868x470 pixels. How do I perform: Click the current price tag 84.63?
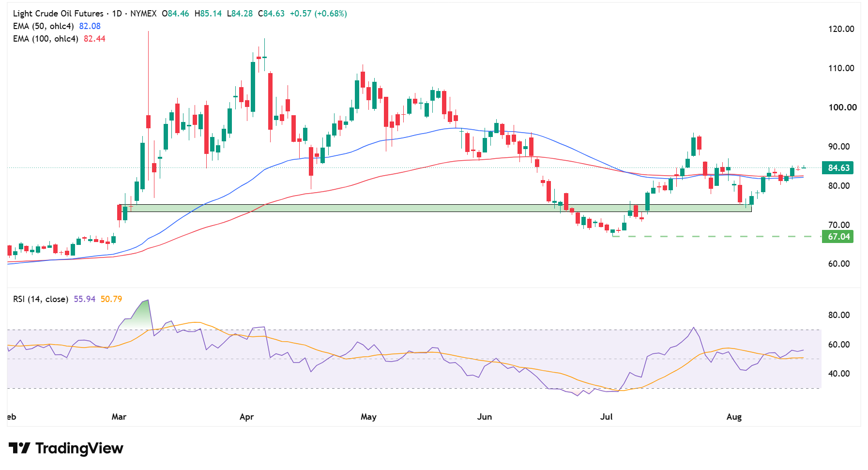[838, 168]
